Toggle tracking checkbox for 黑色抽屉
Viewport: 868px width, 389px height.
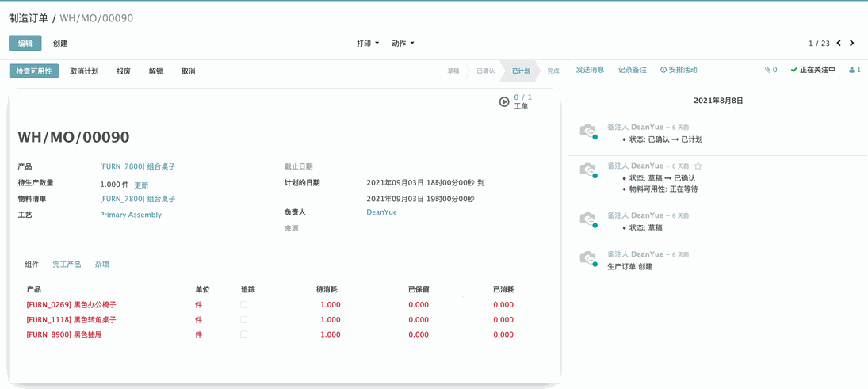tap(243, 334)
